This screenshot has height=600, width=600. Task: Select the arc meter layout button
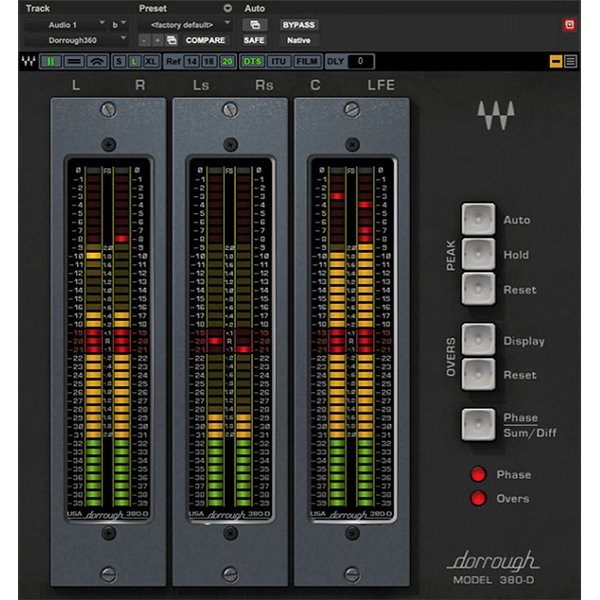(97, 61)
